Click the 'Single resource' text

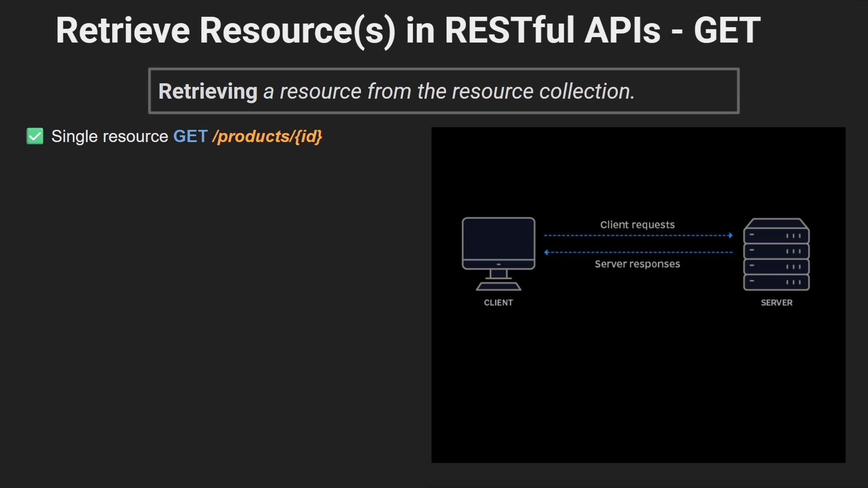click(x=109, y=136)
